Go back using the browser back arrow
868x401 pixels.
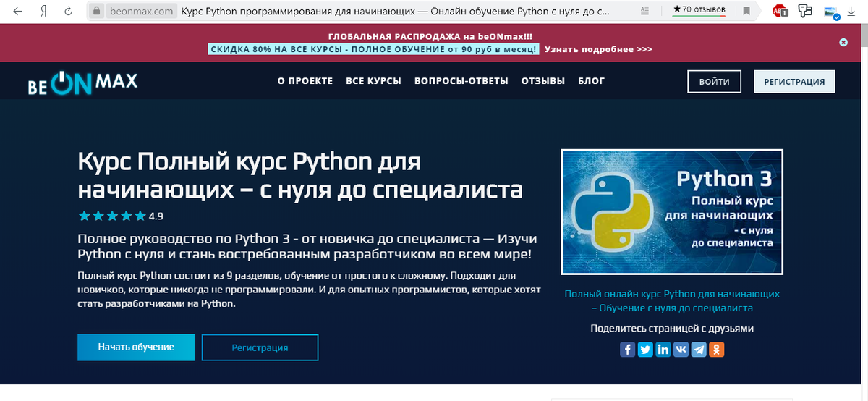coord(17,12)
